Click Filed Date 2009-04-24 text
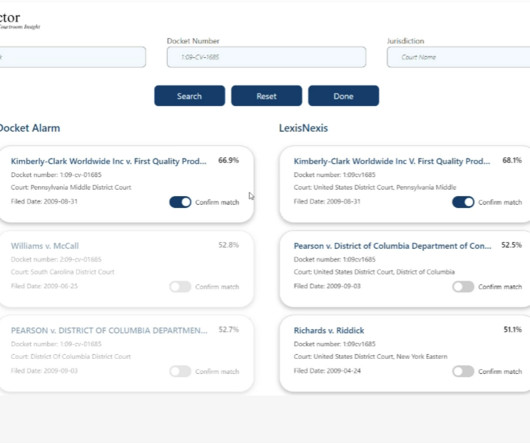The width and height of the screenshot is (530, 443). pyautogui.click(x=327, y=371)
